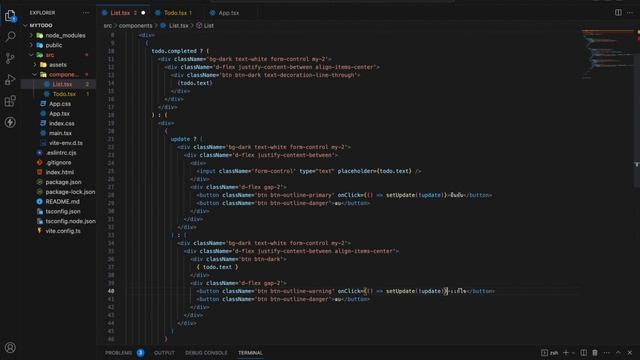Switch to the Todo.tsx editor tab
The height and width of the screenshot is (360, 640).
click(176, 13)
